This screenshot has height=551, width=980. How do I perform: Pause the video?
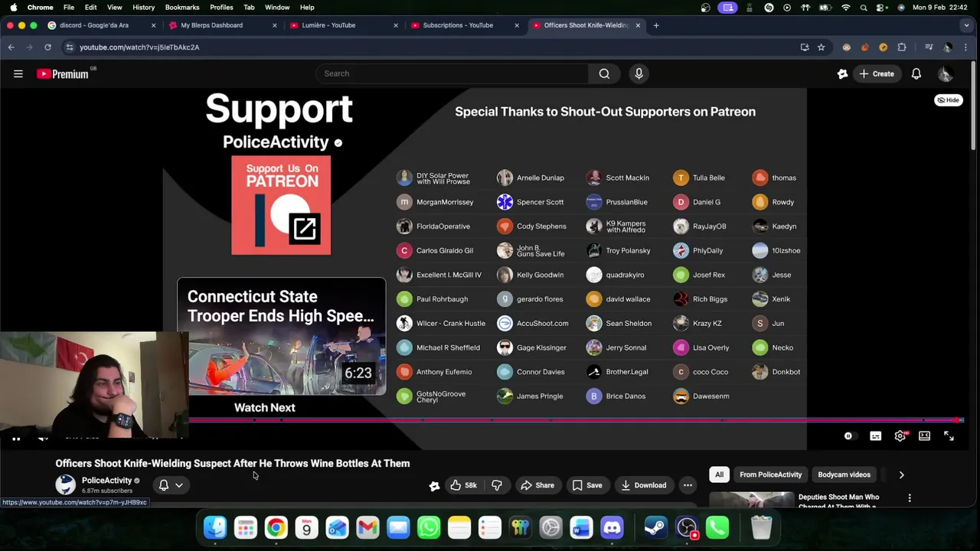click(15, 438)
